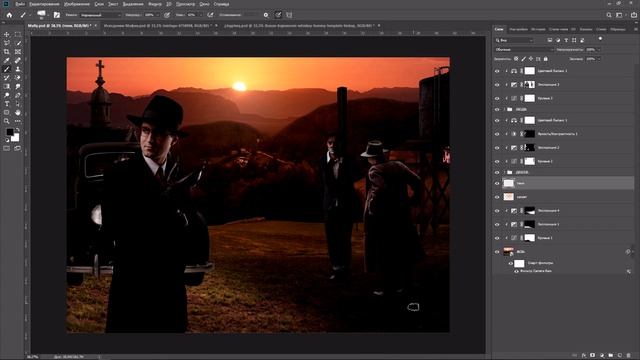The height and width of the screenshot is (360, 640).
Task: Select the Eyedropper tool
Action: (x=7, y=60)
